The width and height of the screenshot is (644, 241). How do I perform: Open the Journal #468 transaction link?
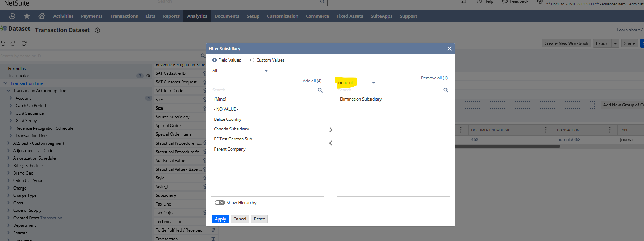click(568, 140)
